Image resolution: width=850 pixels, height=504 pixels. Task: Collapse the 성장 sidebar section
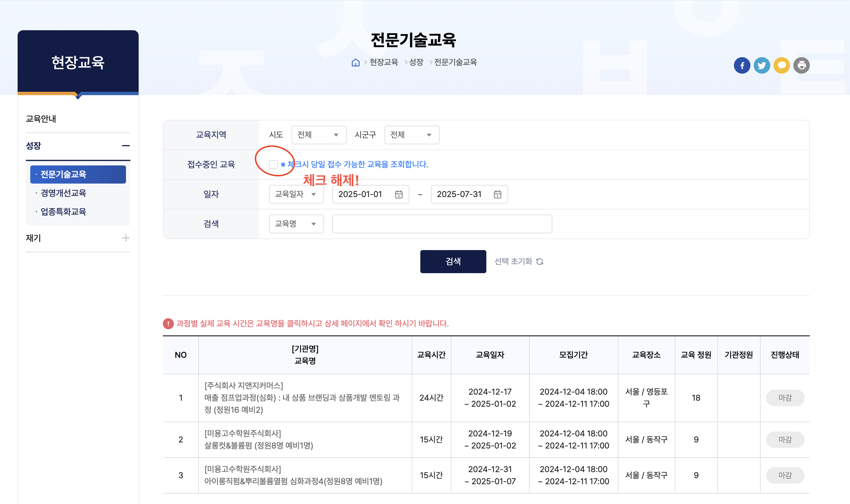pos(126,146)
